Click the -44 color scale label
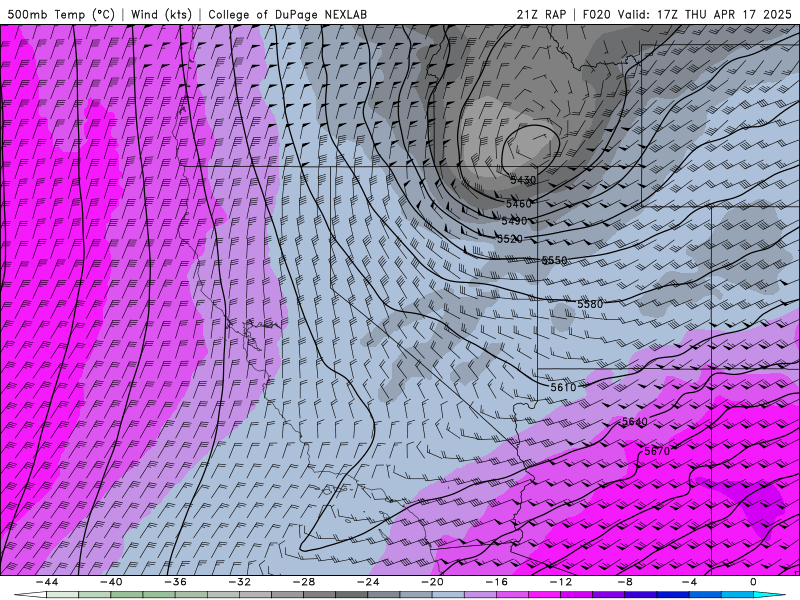 click(47, 582)
